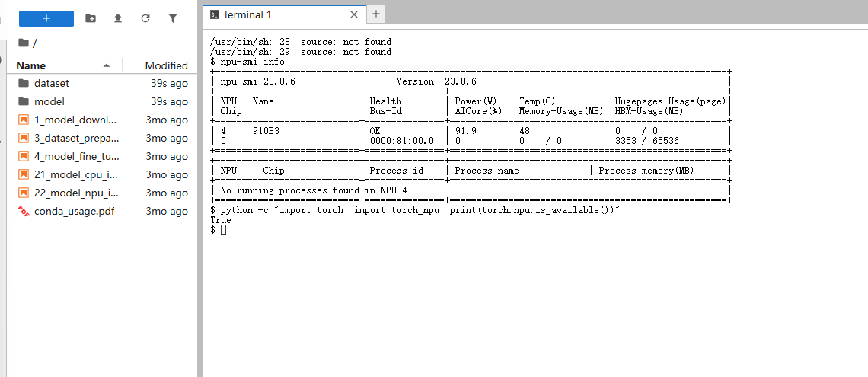868x377 pixels.
Task: Click the terminal cursor at the prompt
Action: (x=224, y=230)
